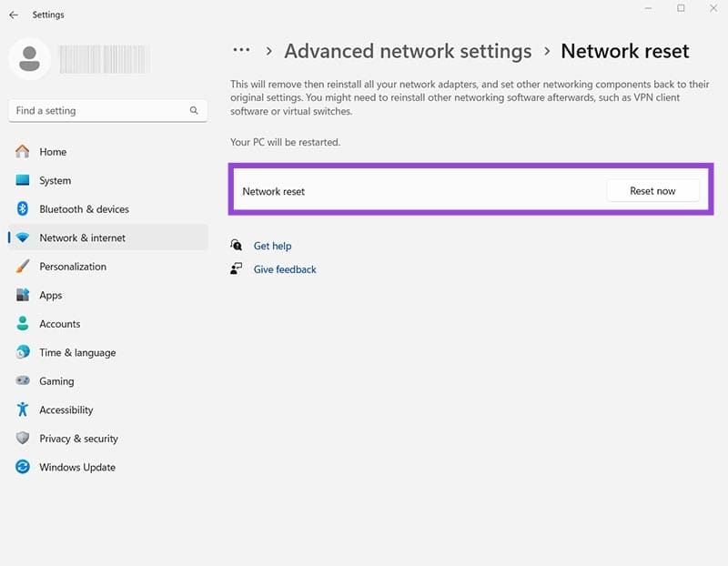Open Gaming settings
Image resolution: width=728 pixels, height=566 pixels.
click(x=107, y=381)
